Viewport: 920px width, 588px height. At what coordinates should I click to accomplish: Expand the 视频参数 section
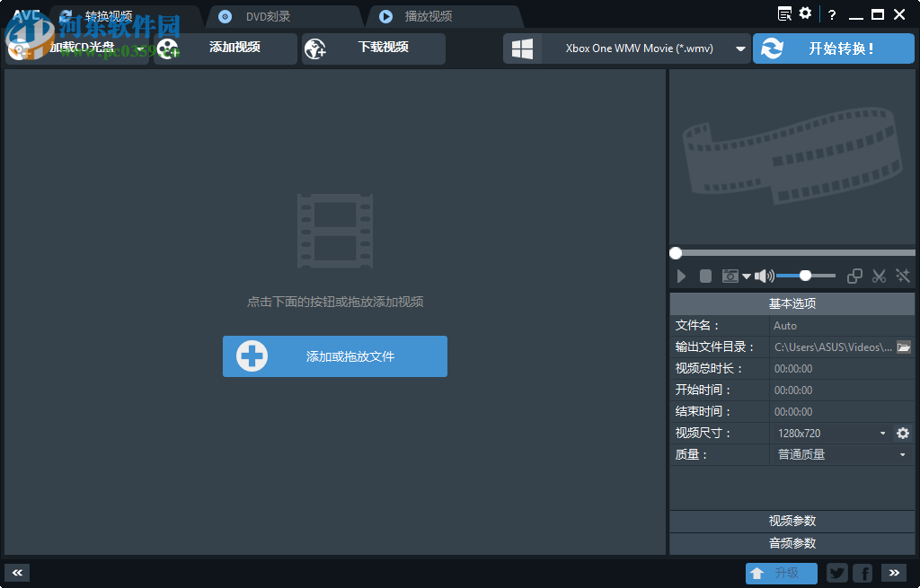pyautogui.click(x=792, y=521)
